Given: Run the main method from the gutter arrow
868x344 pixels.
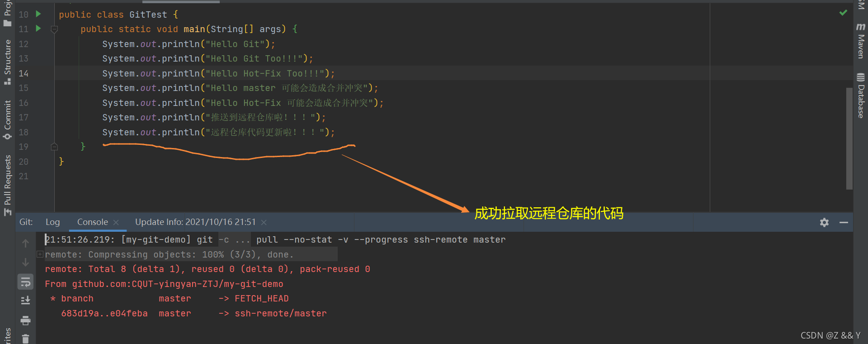Looking at the screenshot, I should coord(38,29).
